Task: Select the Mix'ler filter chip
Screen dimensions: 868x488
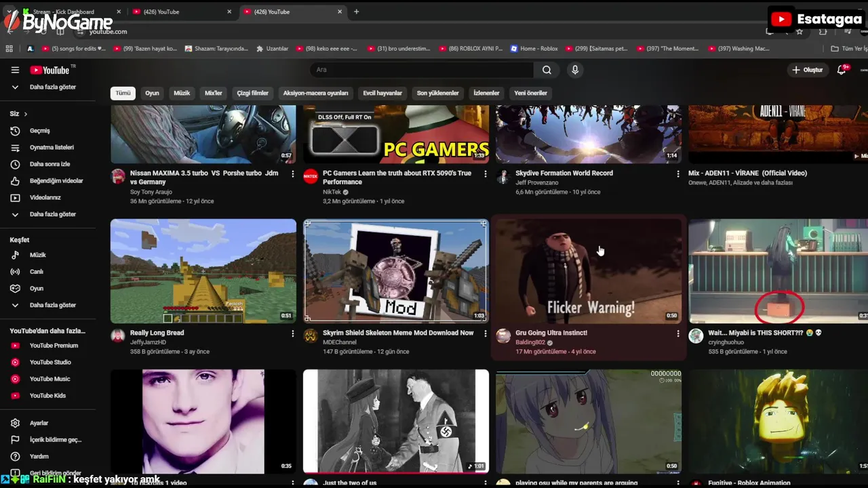Action: click(x=214, y=93)
